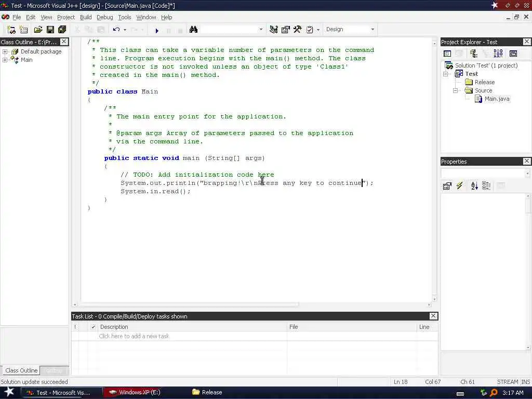
Task: Start the program with the blue play icon
Action: pyautogui.click(x=157, y=31)
